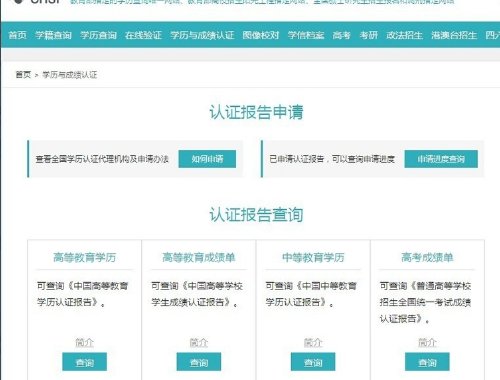This screenshot has height=380, width=500.
Task: Open 学信档案 navigation item
Action: (x=306, y=35)
